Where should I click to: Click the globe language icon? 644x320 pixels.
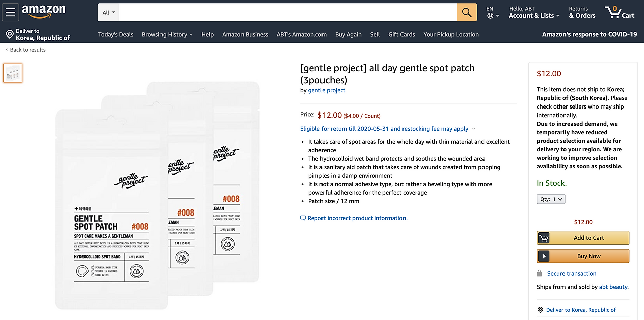pyautogui.click(x=490, y=16)
